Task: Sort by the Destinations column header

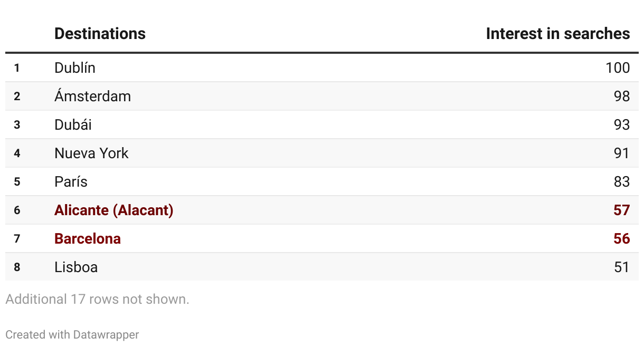Action: pos(100,34)
